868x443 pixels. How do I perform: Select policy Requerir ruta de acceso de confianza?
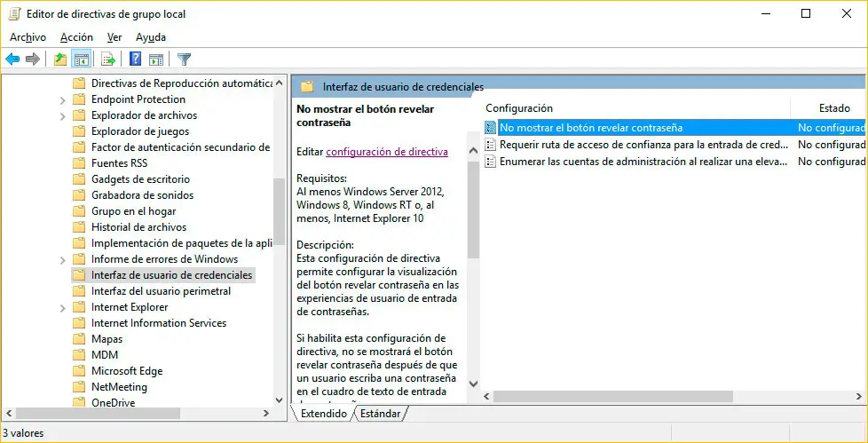pyautogui.click(x=643, y=145)
